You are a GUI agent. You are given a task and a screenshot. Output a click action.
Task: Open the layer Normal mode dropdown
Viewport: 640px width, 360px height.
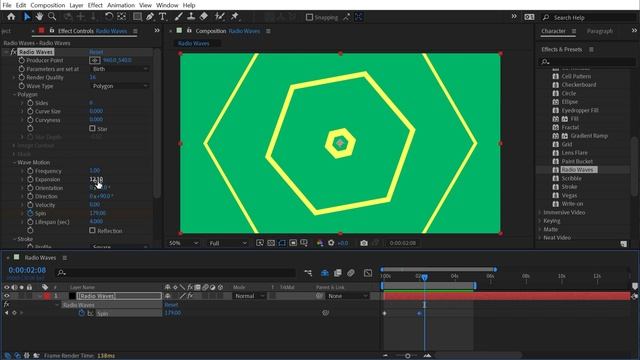[249, 296]
